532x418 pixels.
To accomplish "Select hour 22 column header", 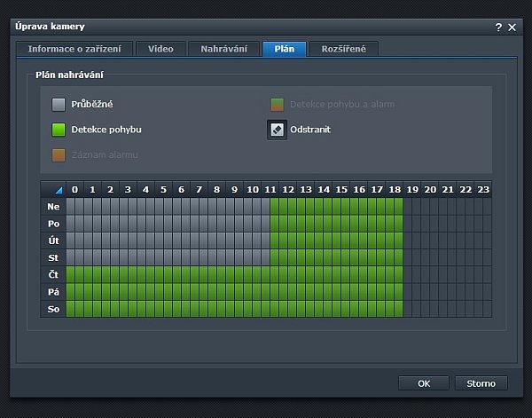I will click(x=465, y=189).
